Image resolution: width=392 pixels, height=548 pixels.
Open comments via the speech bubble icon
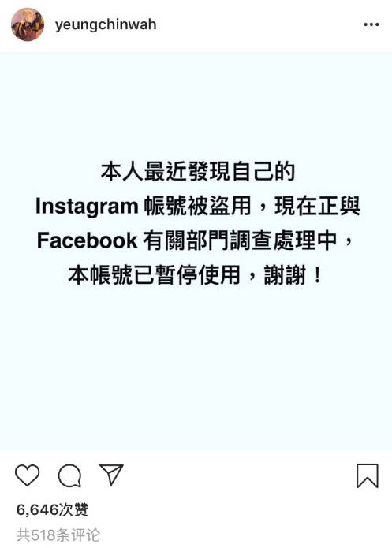pyautogui.click(x=69, y=475)
